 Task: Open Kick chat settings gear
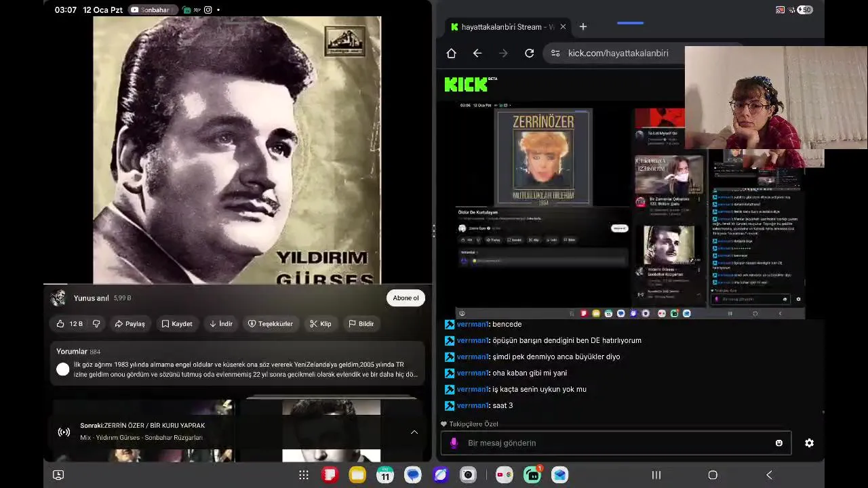coord(809,443)
